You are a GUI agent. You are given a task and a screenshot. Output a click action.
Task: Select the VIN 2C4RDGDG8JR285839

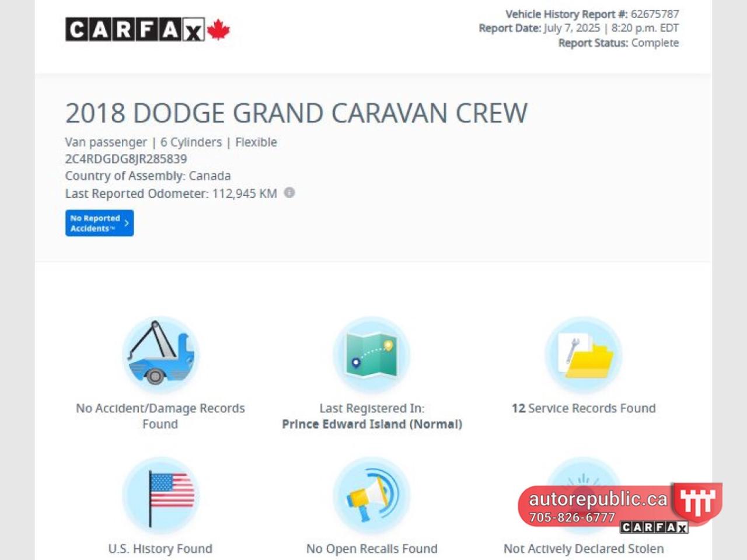tap(126, 159)
